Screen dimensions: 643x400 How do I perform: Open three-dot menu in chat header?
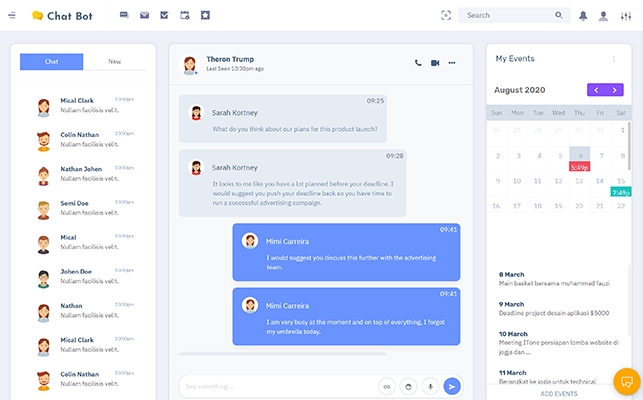point(452,63)
